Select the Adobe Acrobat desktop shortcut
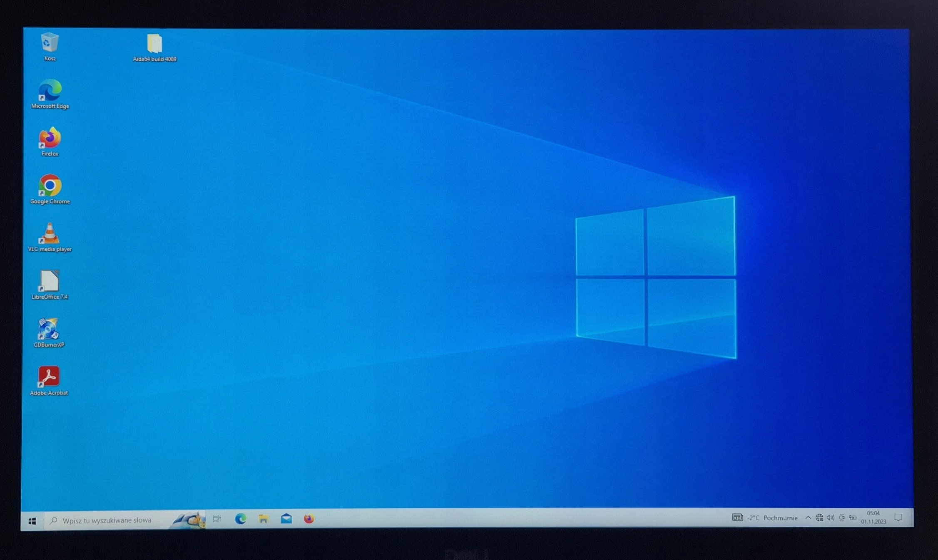Image resolution: width=938 pixels, height=560 pixels. point(49,381)
